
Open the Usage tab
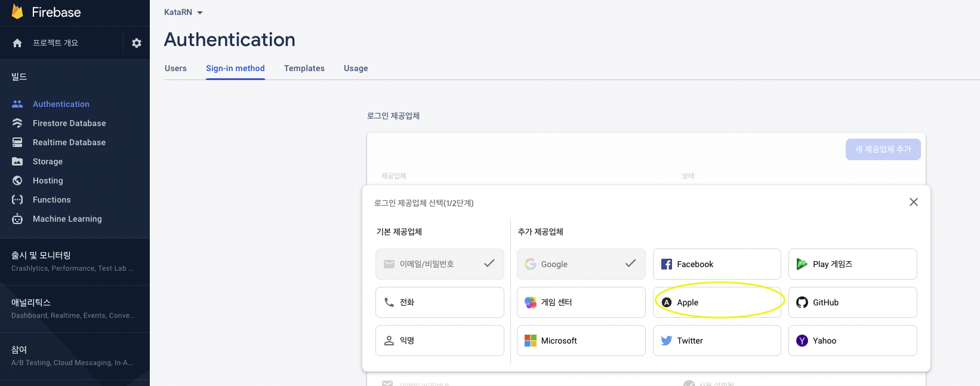pos(356,68)
